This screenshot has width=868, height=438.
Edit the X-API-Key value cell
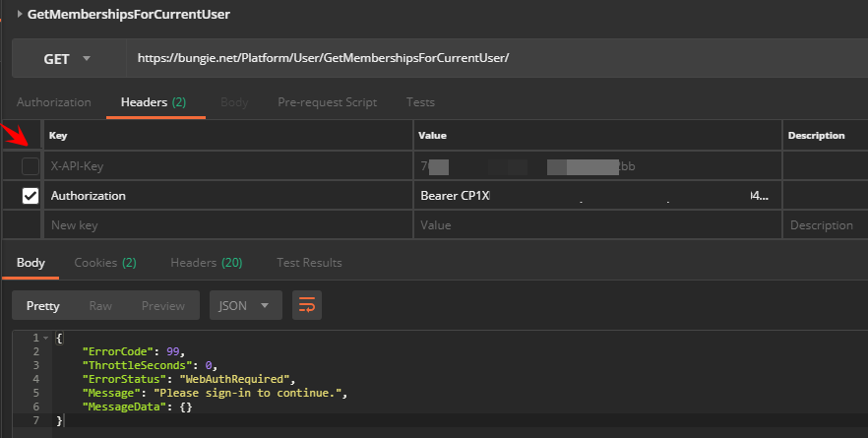point(597,166)
